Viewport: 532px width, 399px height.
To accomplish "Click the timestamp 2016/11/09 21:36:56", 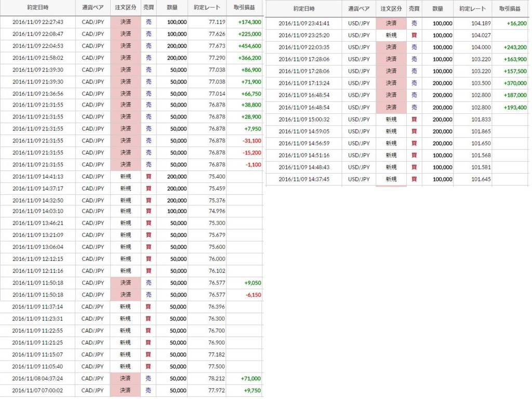I will tap(37, 94).
